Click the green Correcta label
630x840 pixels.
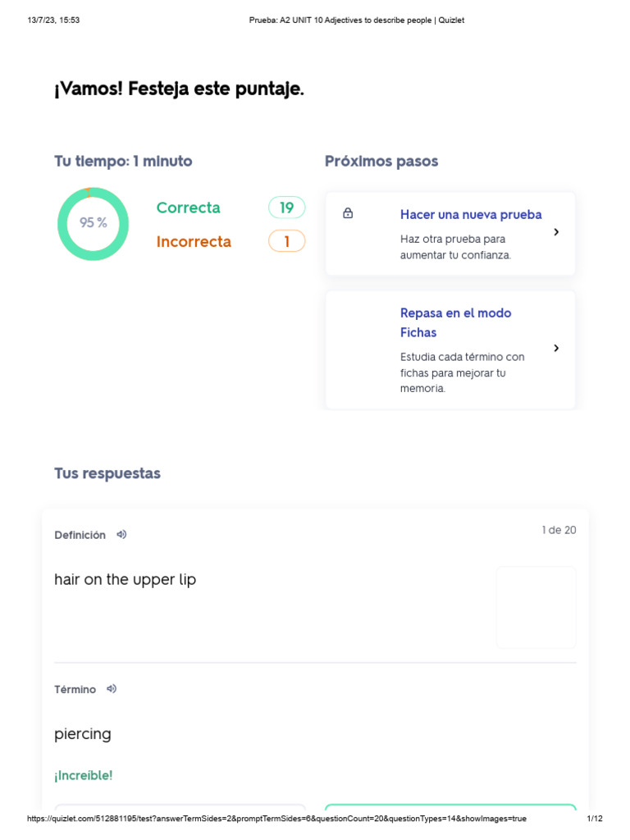click(189, 208)
